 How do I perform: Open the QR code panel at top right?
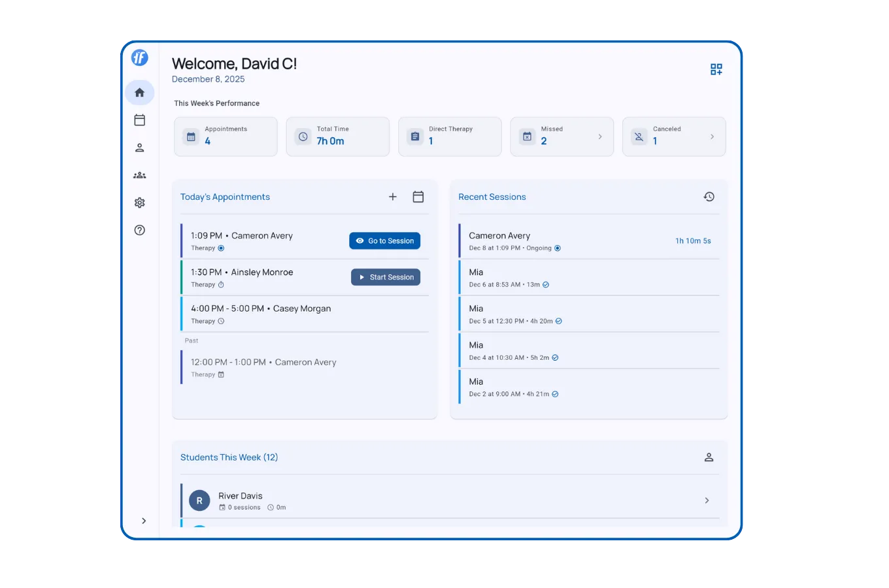click(x=716, y=69)
